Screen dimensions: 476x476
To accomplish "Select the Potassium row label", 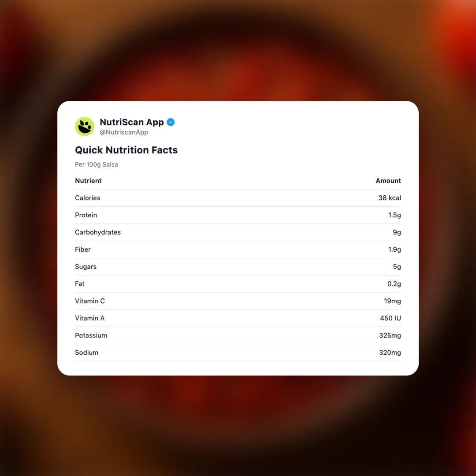I will tap(91, 335).
